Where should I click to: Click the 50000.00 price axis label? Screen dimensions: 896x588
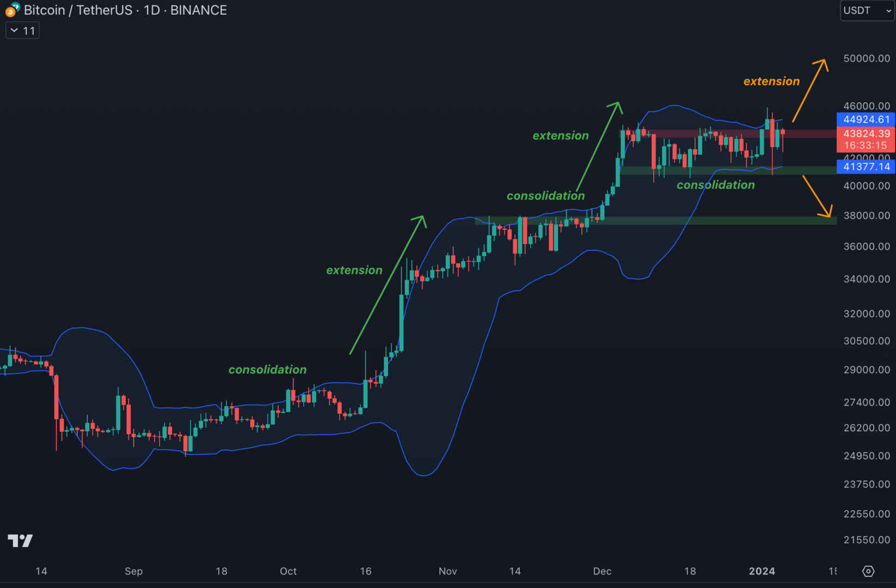click(x=867, y=58)
